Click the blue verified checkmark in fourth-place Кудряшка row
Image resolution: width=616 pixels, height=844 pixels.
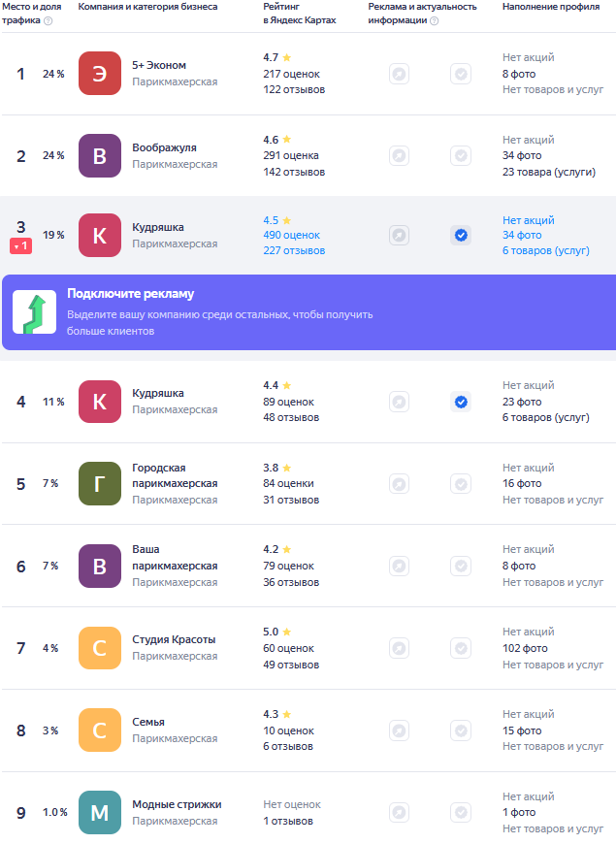(461, 402)
